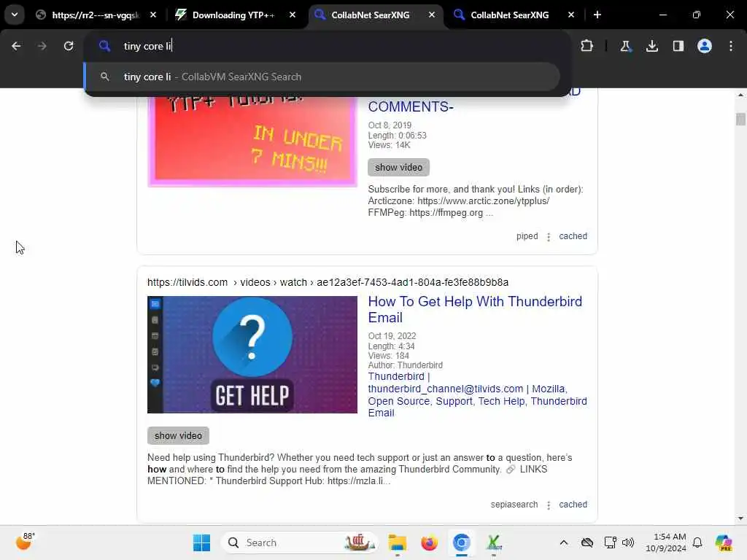Close the last CollabNet SearXNG tab
This screenshot has height=560, width=747.
coord(570,15)
